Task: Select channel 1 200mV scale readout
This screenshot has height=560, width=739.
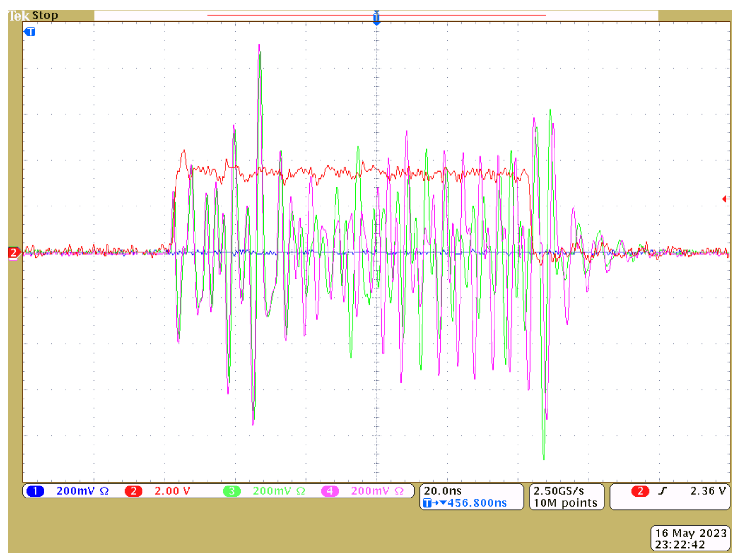Action: click(x=82, y=491)
